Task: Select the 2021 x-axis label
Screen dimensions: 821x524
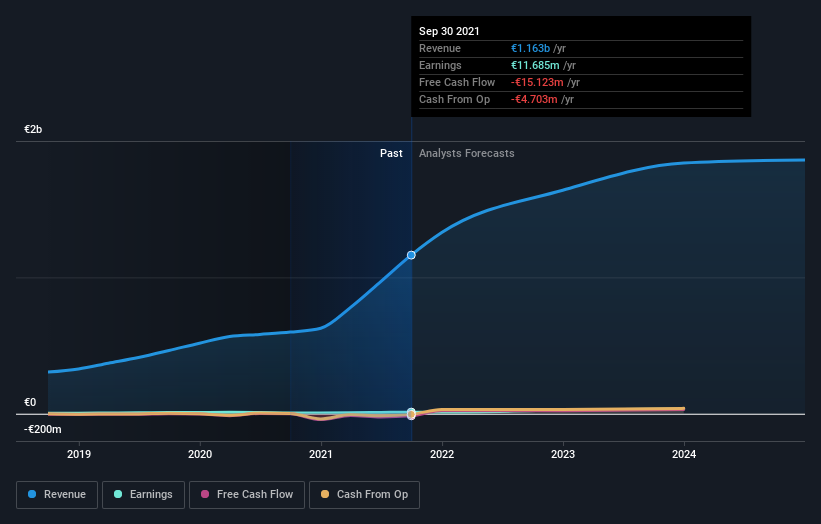Action: point(321,454)
